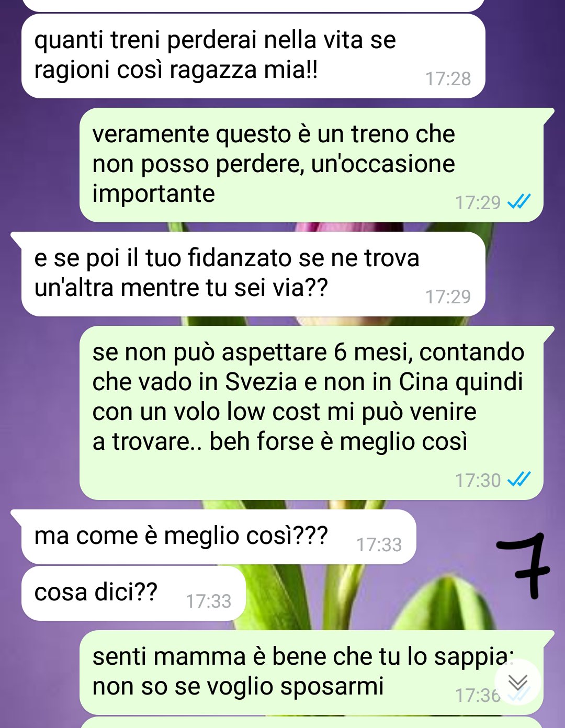Select message 'quanti treni perderai nella vita'
The height and width of the screenshot is (728, 565).
(253, 56)
